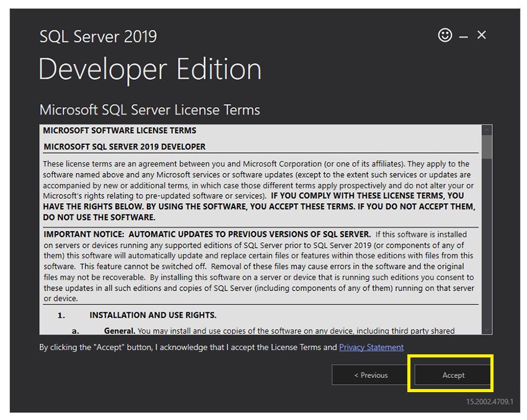Click the version number 15.2002.4709.1
This screenshot has width=527, height=420.
[x=489, y=401]
